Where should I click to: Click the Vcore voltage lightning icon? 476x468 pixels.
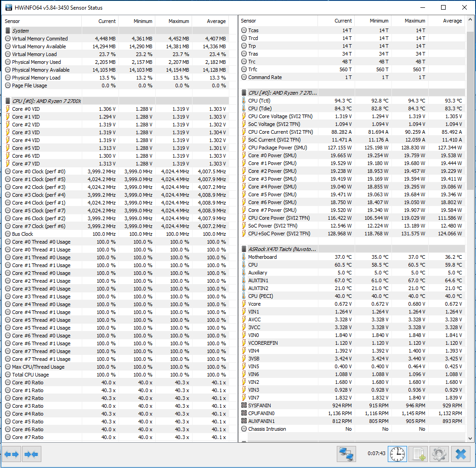244,304
